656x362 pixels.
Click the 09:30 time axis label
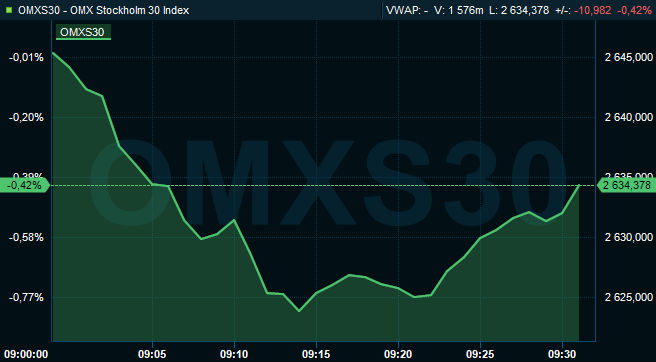coord(562,355)
